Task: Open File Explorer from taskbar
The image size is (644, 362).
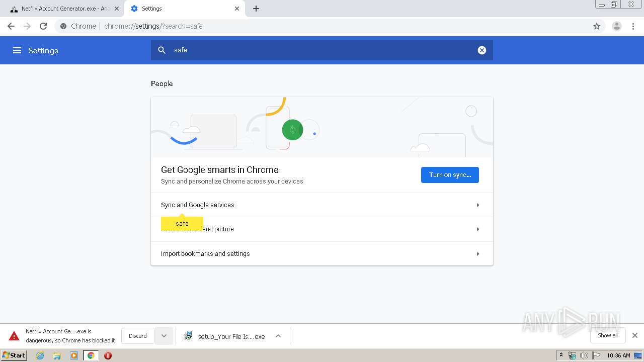Action: pyautogui.click(x=57, y=355)
